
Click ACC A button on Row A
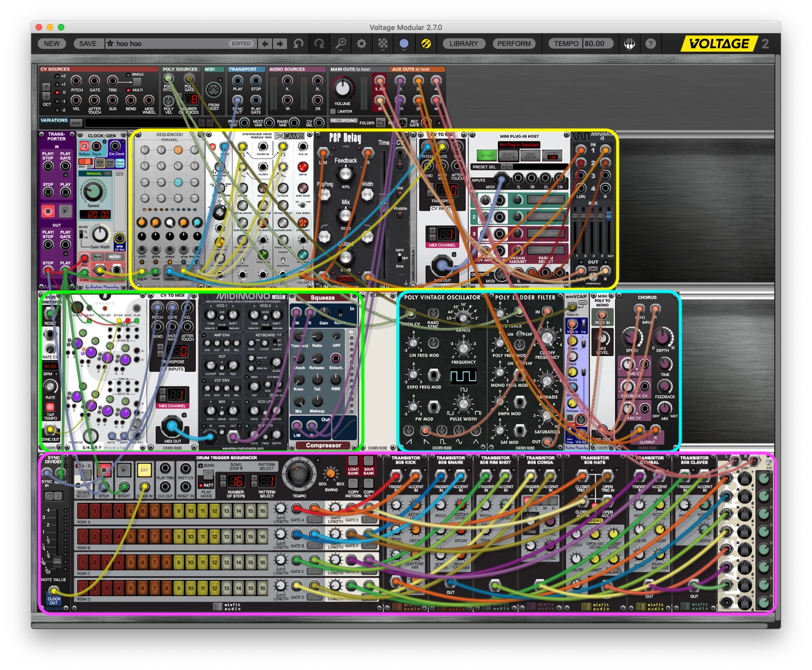[314, 520]
